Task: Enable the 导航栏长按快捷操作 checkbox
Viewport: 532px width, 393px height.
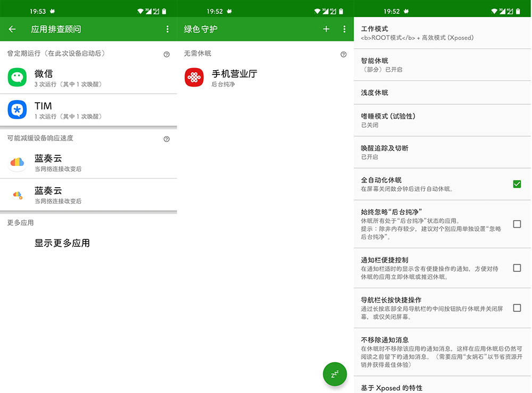Action: click(517, 308)
